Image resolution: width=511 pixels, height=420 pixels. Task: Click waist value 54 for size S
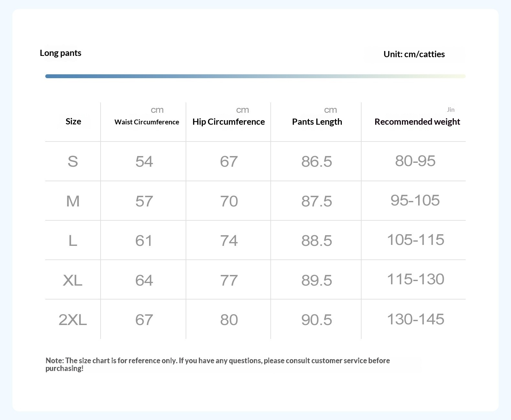144,161
